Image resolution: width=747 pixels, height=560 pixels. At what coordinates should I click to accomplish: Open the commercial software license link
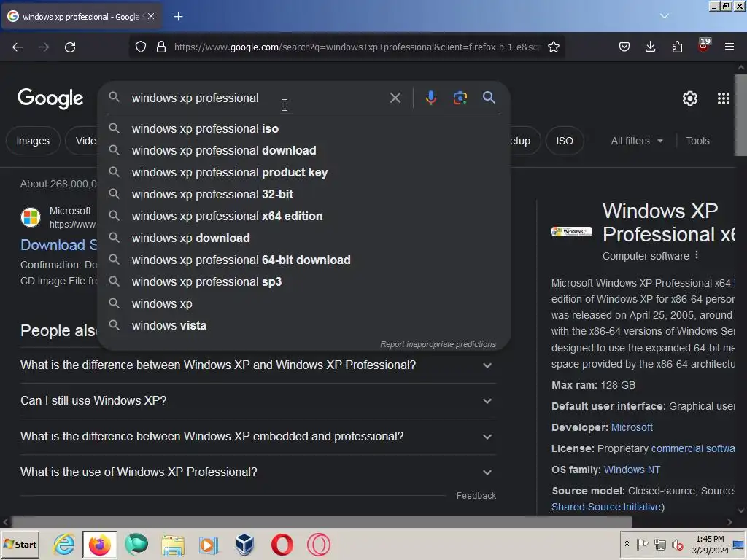[693, 449]
